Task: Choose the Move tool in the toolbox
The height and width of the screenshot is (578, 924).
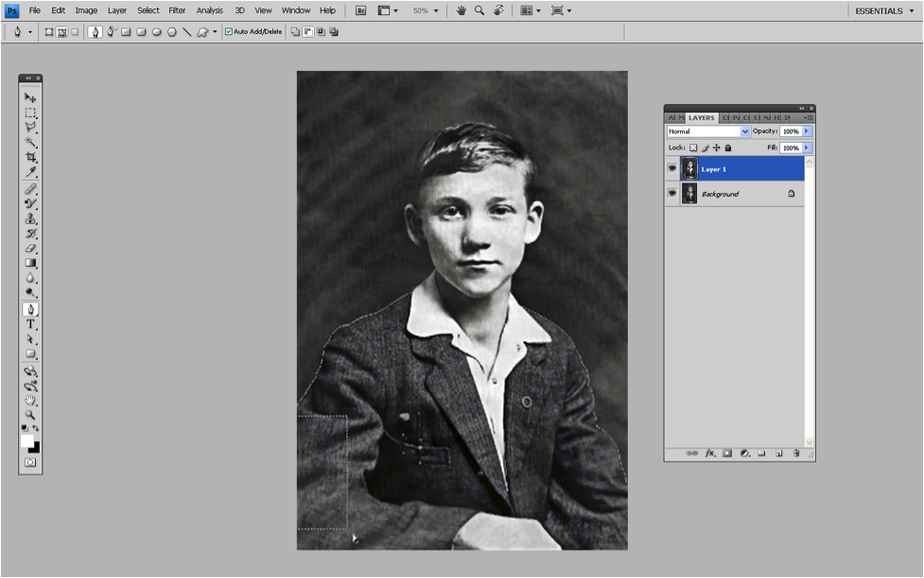Action: point(30,97)
